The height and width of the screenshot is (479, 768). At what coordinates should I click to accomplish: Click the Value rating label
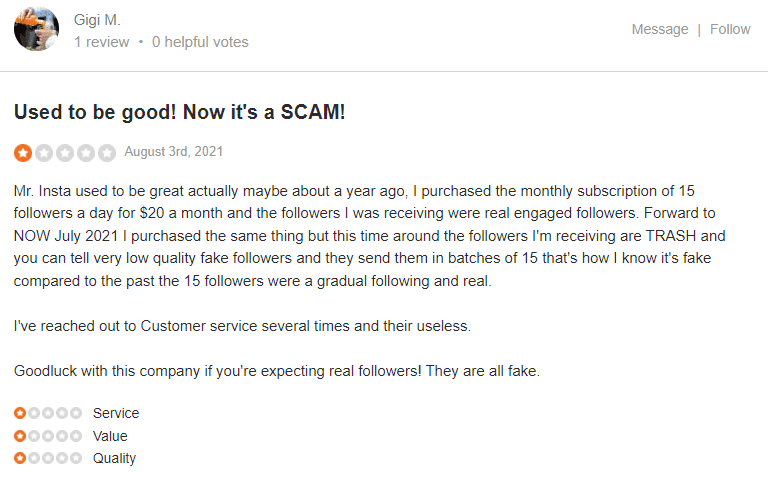tap(110, 435)
